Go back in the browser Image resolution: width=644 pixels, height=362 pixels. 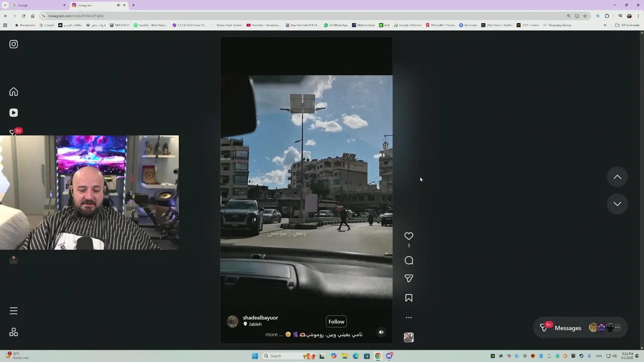[6, 16]
